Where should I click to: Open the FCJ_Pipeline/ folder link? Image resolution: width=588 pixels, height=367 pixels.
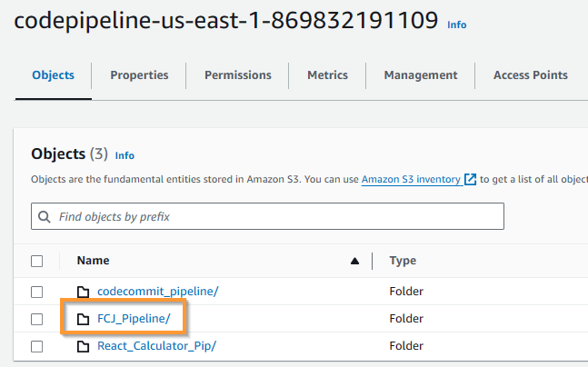pos(134,319)
